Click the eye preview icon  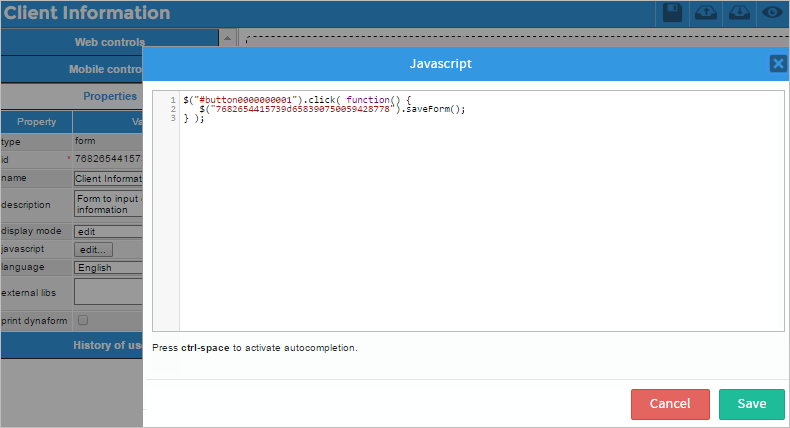[772, 13]
